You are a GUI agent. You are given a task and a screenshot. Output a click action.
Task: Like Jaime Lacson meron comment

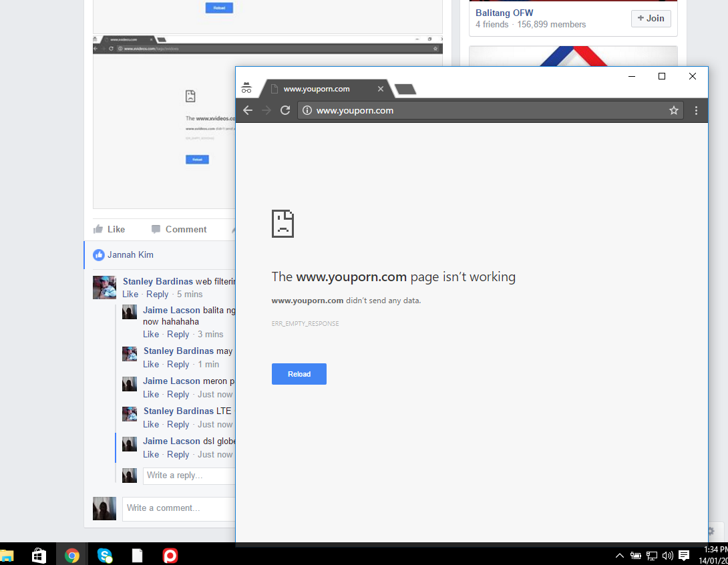click(x=151, y=394)
